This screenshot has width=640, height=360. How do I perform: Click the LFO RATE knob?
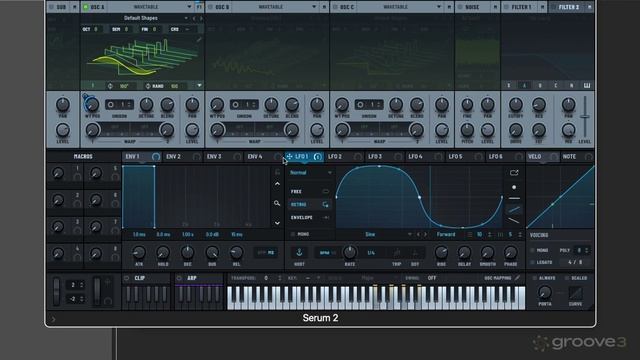(349, 252)
